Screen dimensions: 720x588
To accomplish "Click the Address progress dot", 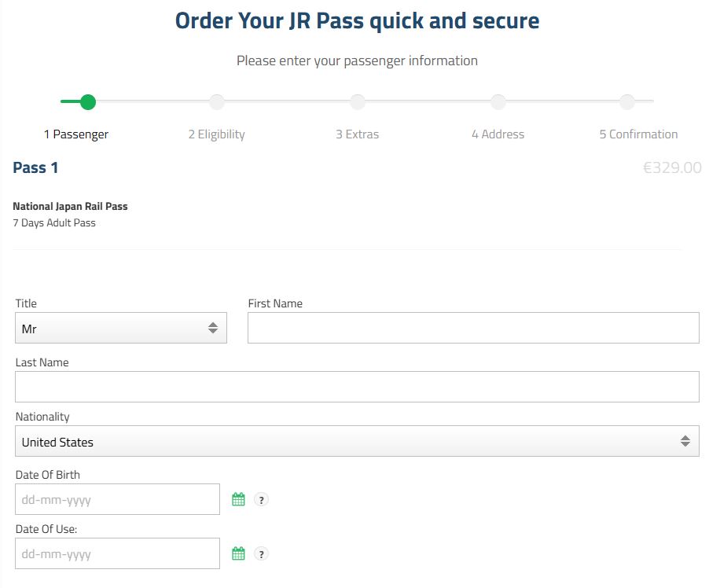I will 498,102.
